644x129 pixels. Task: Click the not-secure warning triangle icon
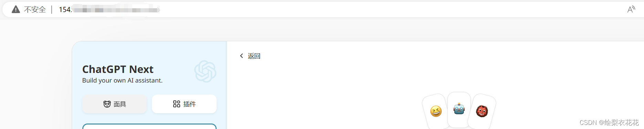pos(16,9)
